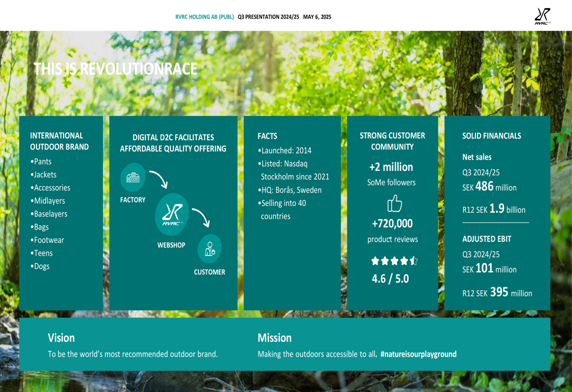Click the '+2 million' figure
The image size is (572, 392).
[x=391, y=167]
